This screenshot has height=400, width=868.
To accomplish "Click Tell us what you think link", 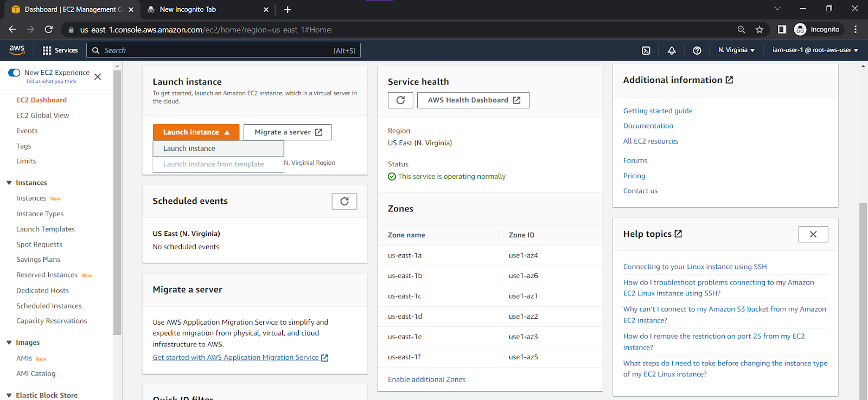I will pyautogui.click(x=51, y=81).
